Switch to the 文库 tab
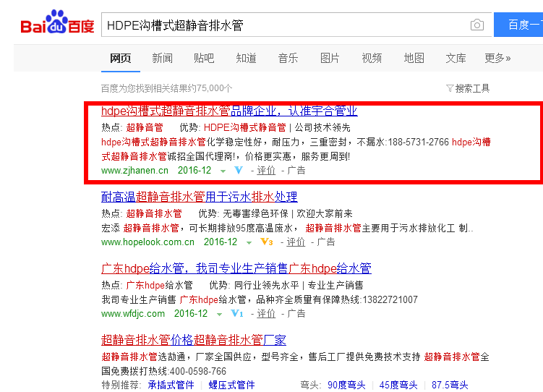The image size is (543, 392). pos(456,58)
